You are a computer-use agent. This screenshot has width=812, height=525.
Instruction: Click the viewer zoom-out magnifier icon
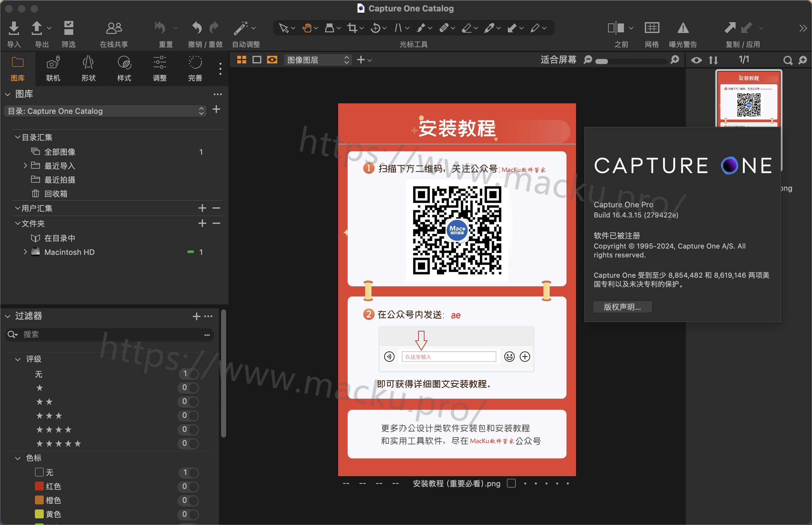tap(588, 60)
